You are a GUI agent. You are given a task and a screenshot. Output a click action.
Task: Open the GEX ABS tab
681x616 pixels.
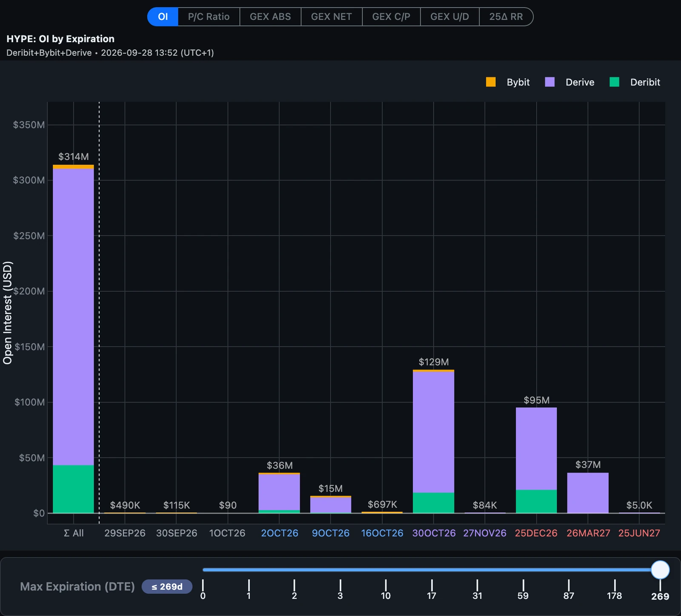[x=270, y=17]
